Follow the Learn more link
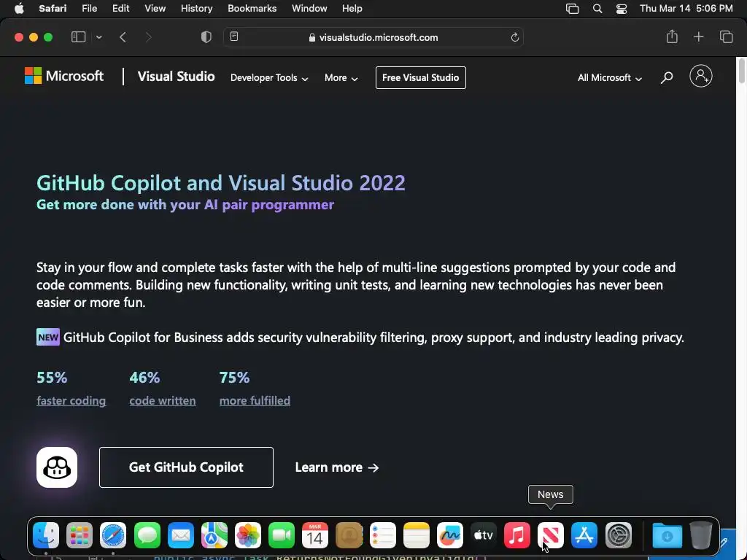The image size is (747, 560). 337,467
